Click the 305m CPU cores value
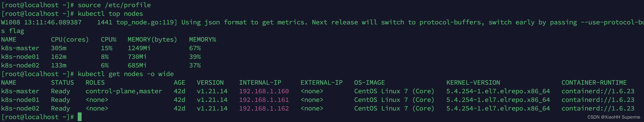The image size is (644, 122). point(59,48)
